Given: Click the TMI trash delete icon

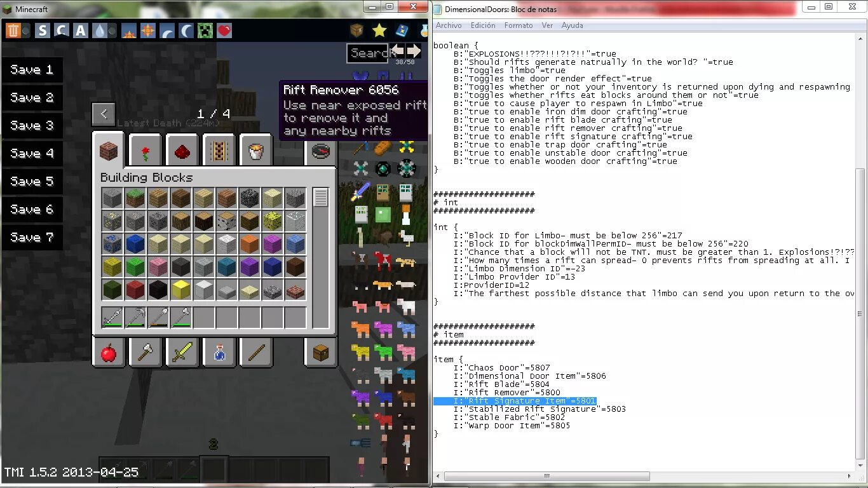Looking at the screenshot, I should pos(13,30).
